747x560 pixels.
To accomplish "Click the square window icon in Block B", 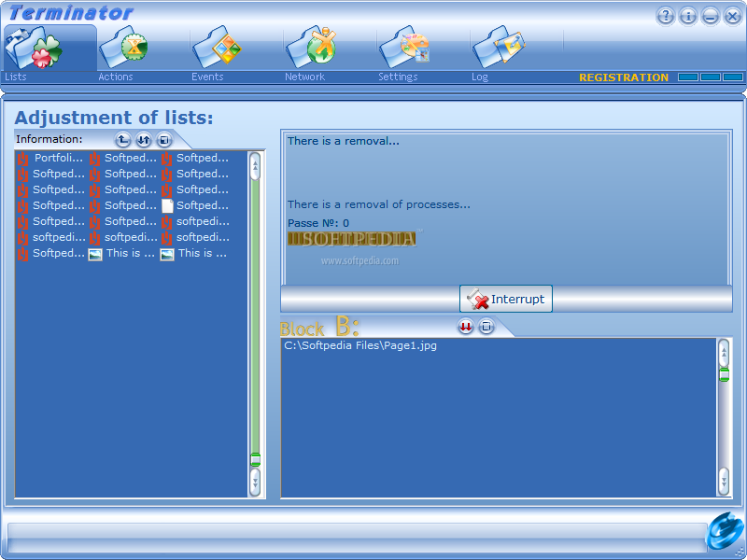I will point(486,327).
